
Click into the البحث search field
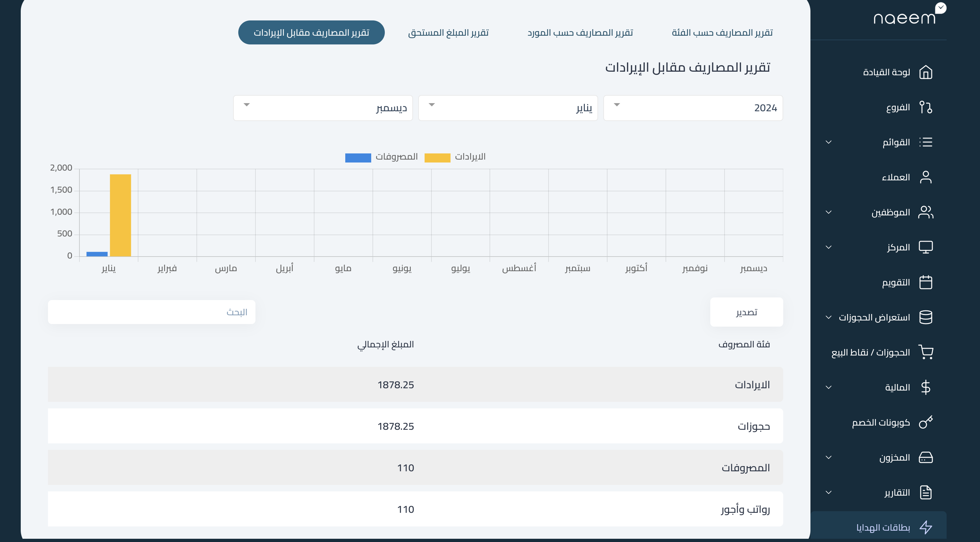tap(151, 312)
